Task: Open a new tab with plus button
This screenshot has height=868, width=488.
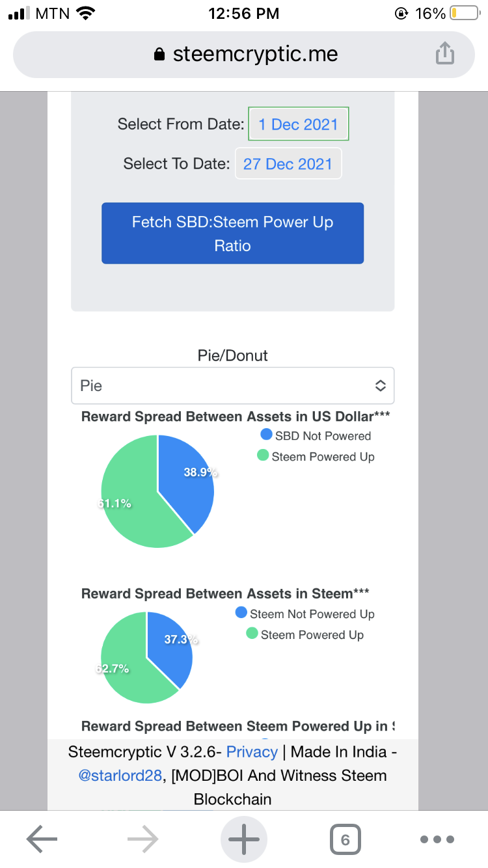Action: click(x=244, y=839)
